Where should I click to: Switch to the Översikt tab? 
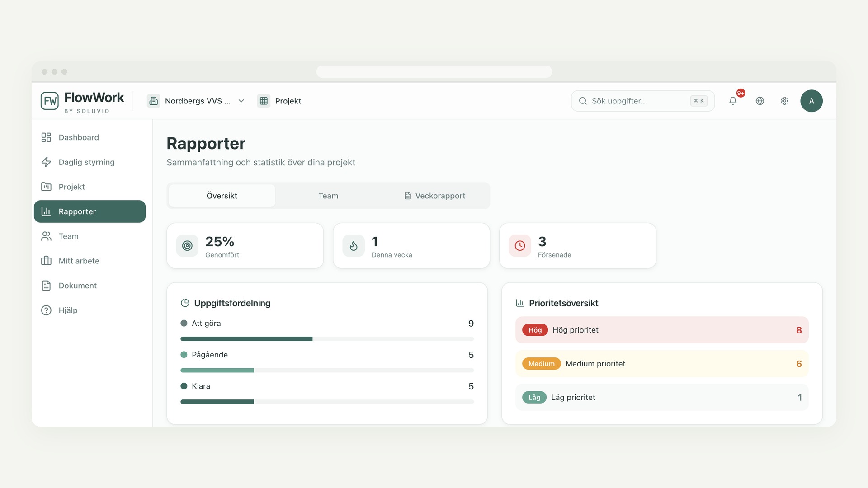pos(222,196)
